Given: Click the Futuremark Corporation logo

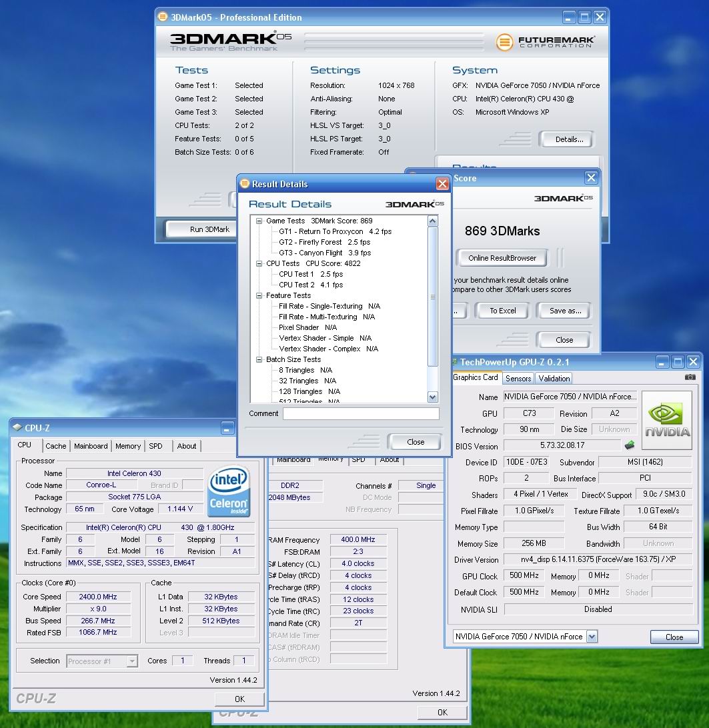Looking at the screenshot, I should pyautogui.click(x=545, y=42).
